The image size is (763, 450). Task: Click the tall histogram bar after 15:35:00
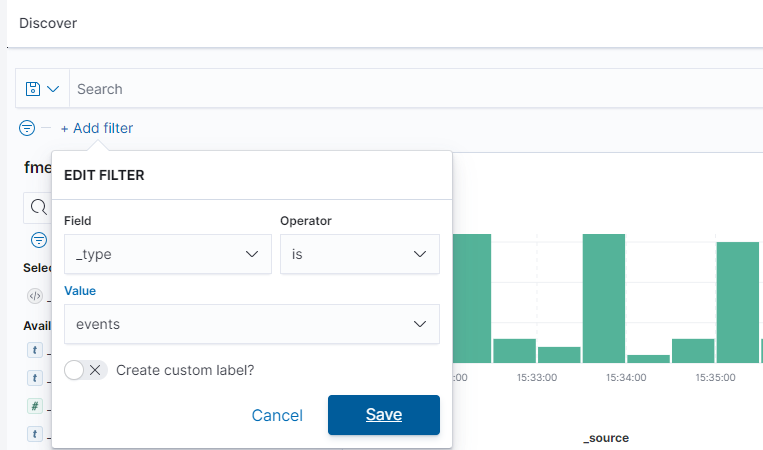point(737,302)
